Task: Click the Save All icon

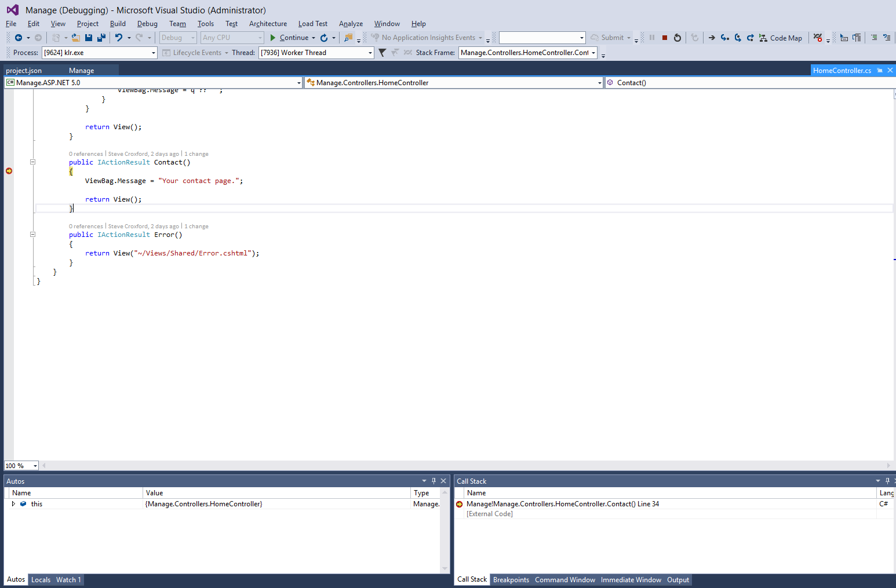Action: coord(101,38)
